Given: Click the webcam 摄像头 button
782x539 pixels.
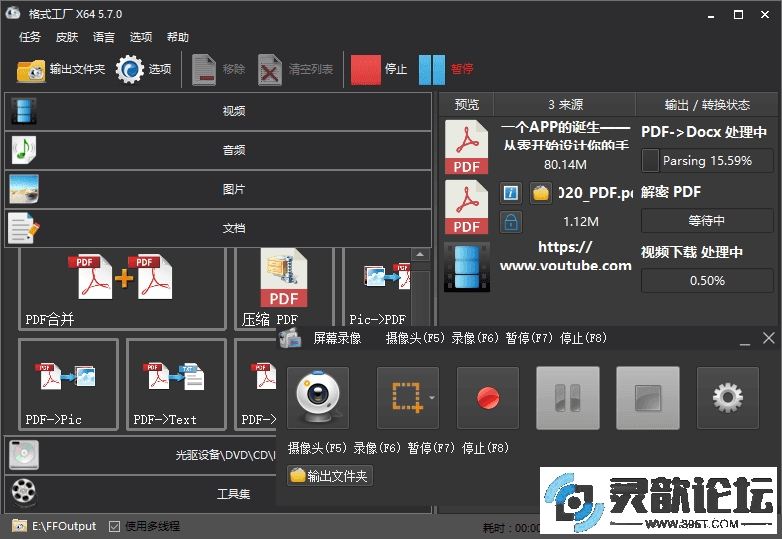Looking at the screenshot, I should 318,398.
